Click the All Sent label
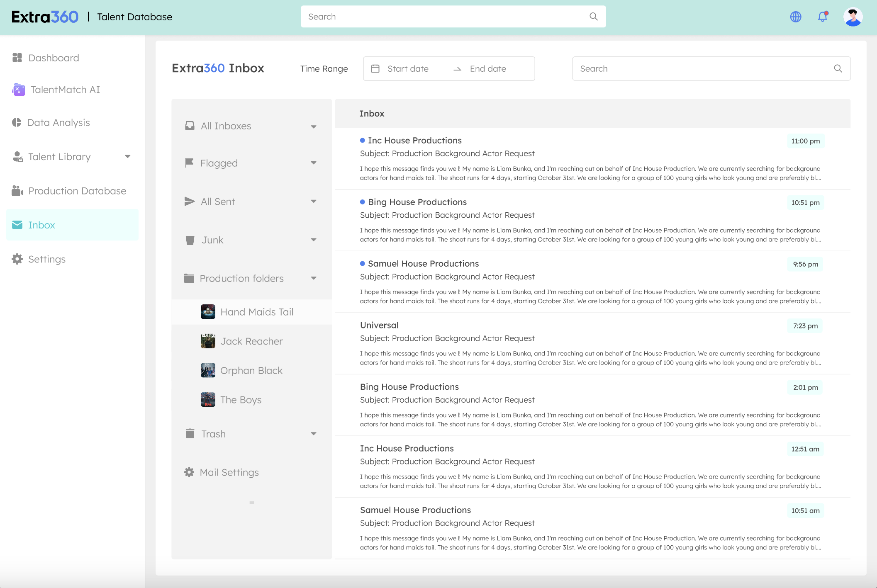This screenshot has width=877, height=588. pos(218,202)
